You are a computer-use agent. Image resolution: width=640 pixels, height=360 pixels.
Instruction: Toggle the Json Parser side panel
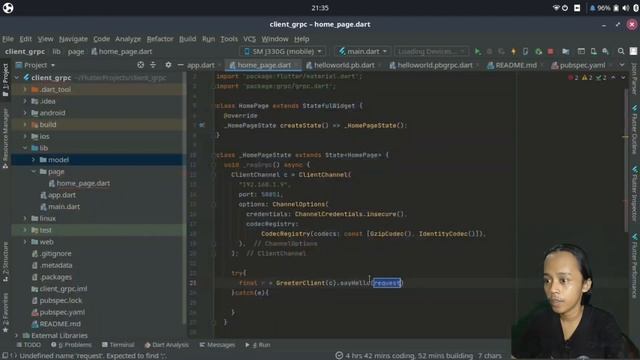(634, 78)
